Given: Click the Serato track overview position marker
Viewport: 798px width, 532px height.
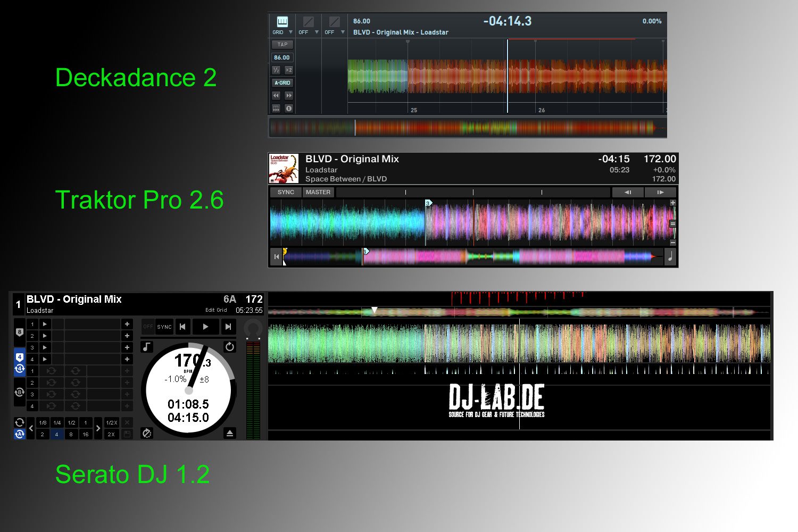Looking at the screenshot, I should 375,310.
